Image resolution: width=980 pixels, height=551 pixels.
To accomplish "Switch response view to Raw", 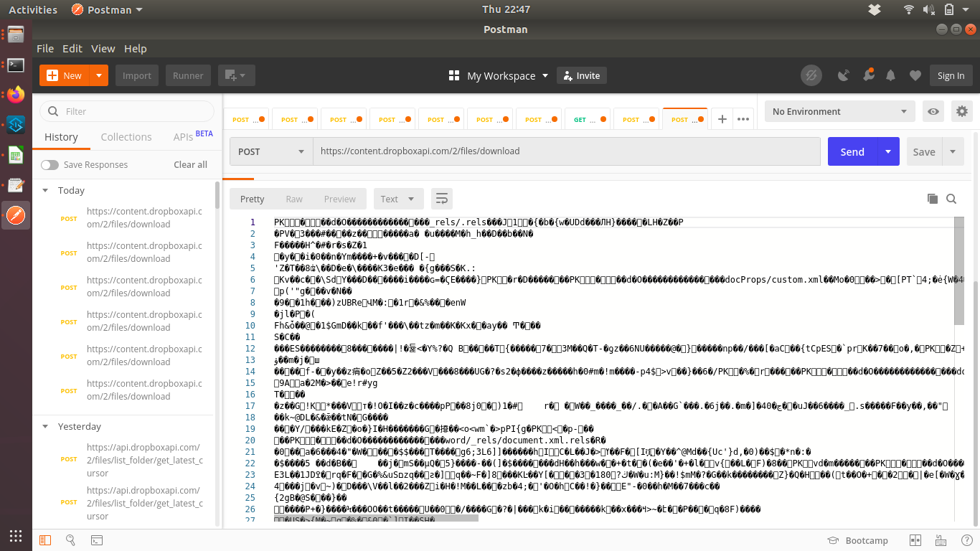I will [294, 199].
